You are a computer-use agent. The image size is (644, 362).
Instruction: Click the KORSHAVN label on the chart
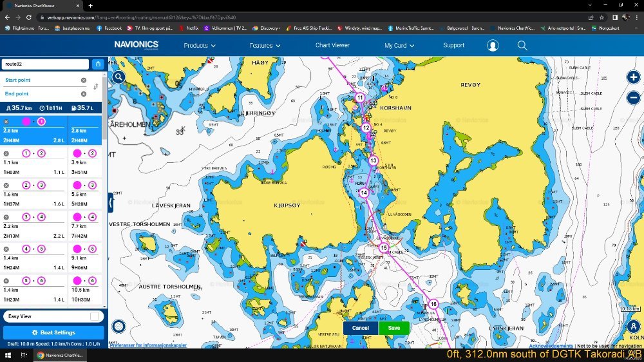pos(395,108)
